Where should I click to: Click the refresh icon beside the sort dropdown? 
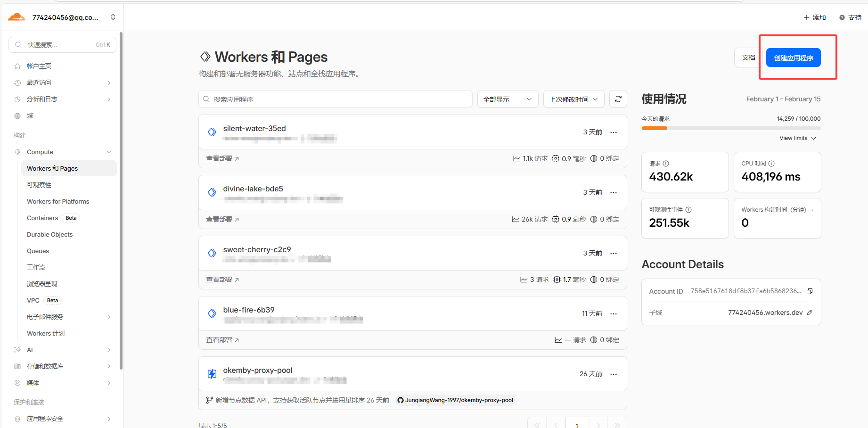(x=618, y=99)
